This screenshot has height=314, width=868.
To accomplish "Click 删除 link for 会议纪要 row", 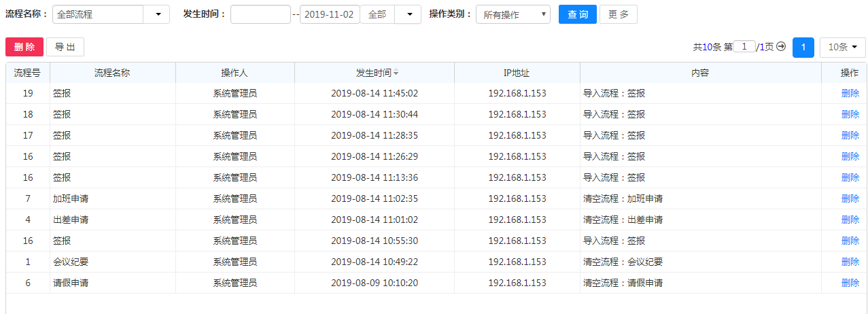I will tap(850, 262).
